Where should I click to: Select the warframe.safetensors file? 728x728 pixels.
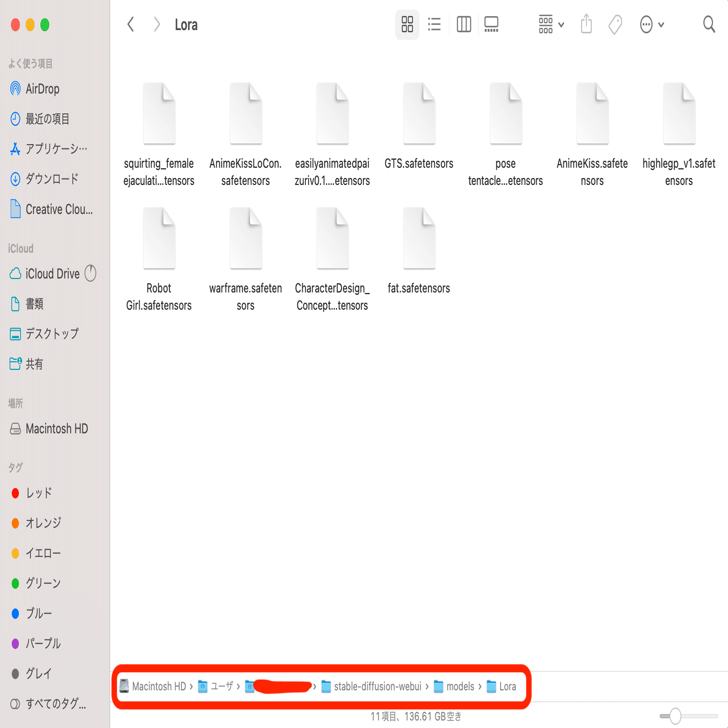click(x=246, y=260)
